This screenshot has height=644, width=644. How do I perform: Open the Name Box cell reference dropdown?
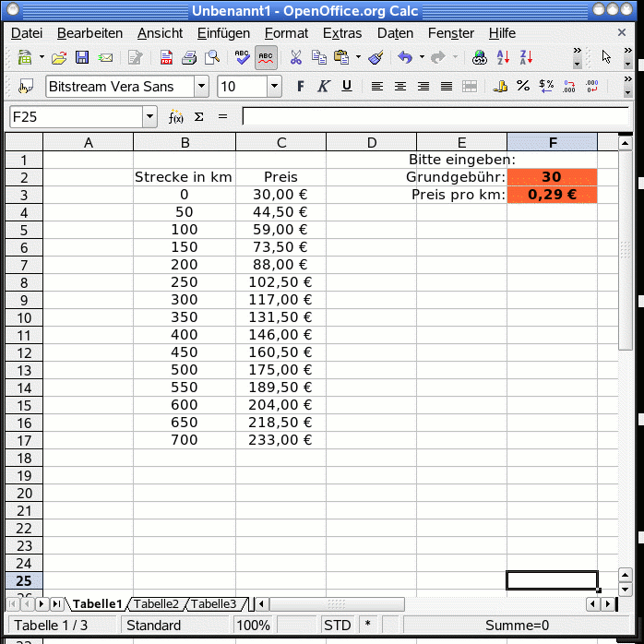(x=149, y=117)
